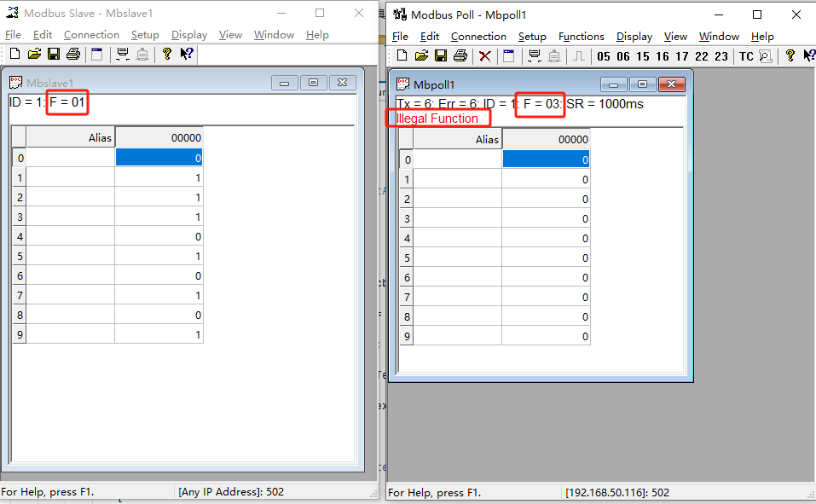
Task: Open Functions menu in Modbus Poll
Action: [x=582, y=37]
